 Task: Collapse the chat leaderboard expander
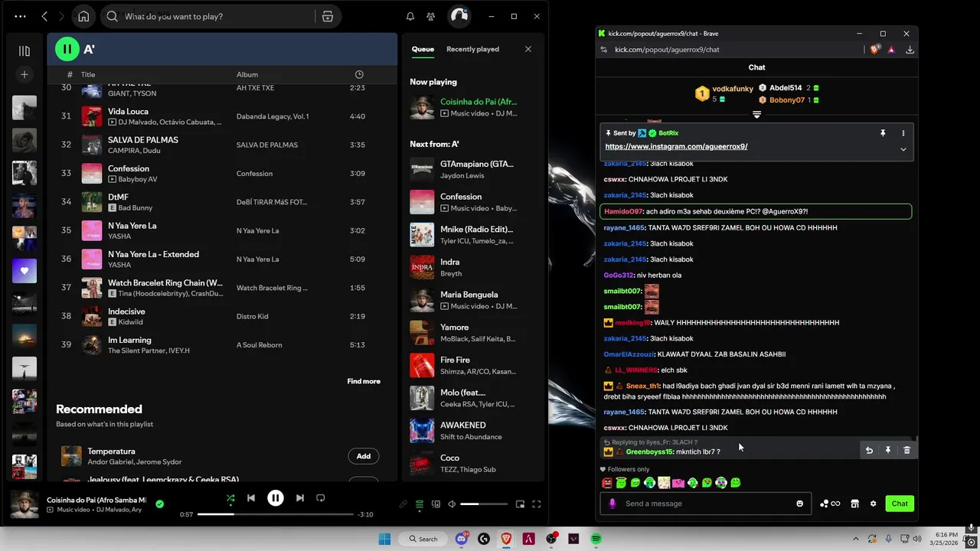tap(756, 115)
